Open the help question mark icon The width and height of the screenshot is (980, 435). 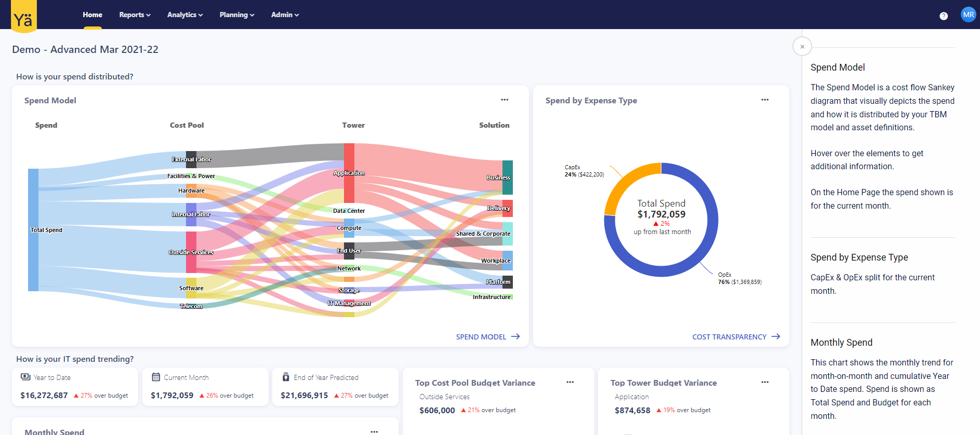(944, 16)
